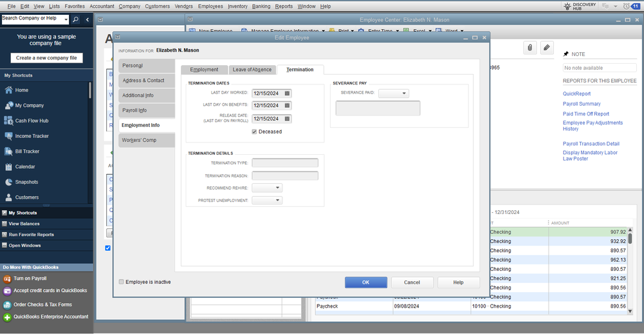644x334 pixels.
Task: Open the Accountant menu
Action: [102, 6]
